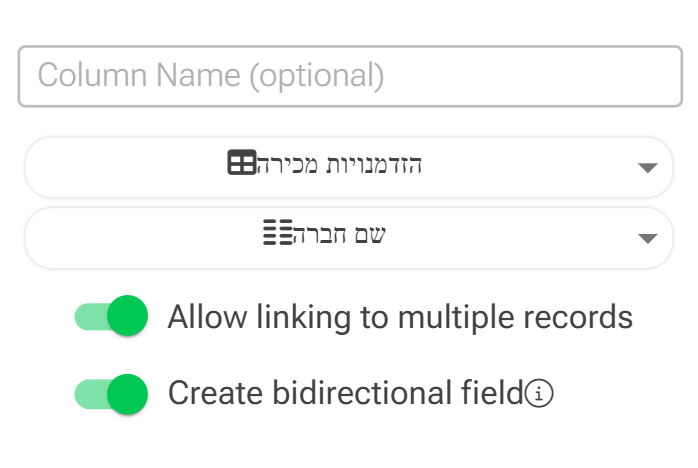
Task: Expand the table dropdown using its arrow
Action: 647,167
